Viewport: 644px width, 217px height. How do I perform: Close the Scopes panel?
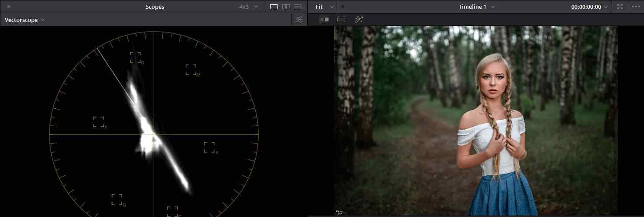(9, 7)
